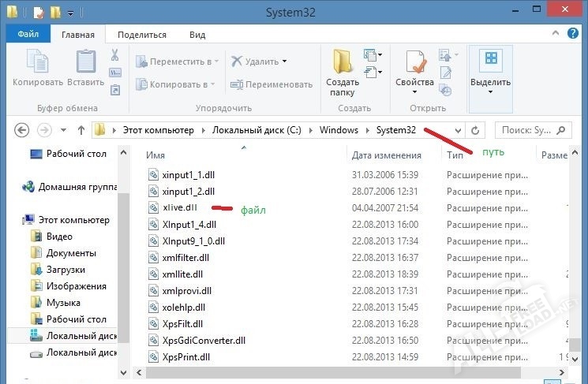Open the Файл (File) menu tab
Image resolution: width=588 pixels, height=384 pixels.
(x=28, y=35)
